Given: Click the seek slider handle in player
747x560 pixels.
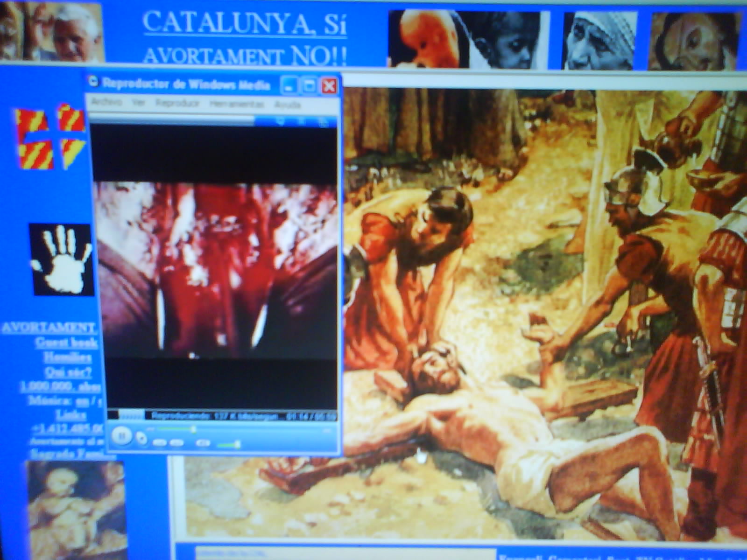Looking at the screenshot, I should click(x=193, y=429).
